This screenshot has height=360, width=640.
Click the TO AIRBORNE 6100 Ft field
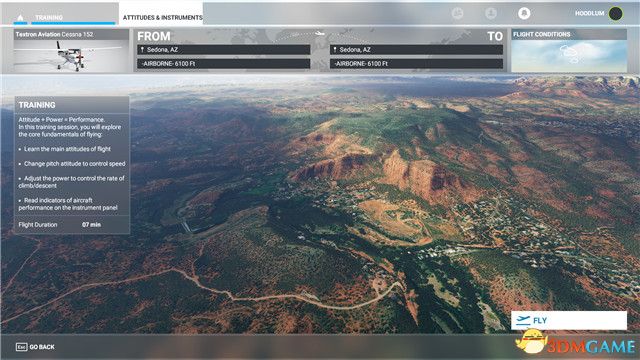[x=416, y=64]
